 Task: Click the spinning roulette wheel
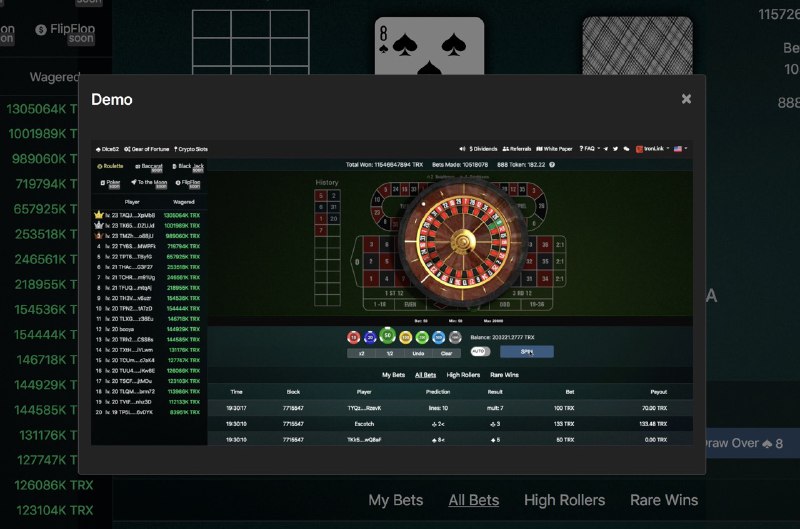463,241
